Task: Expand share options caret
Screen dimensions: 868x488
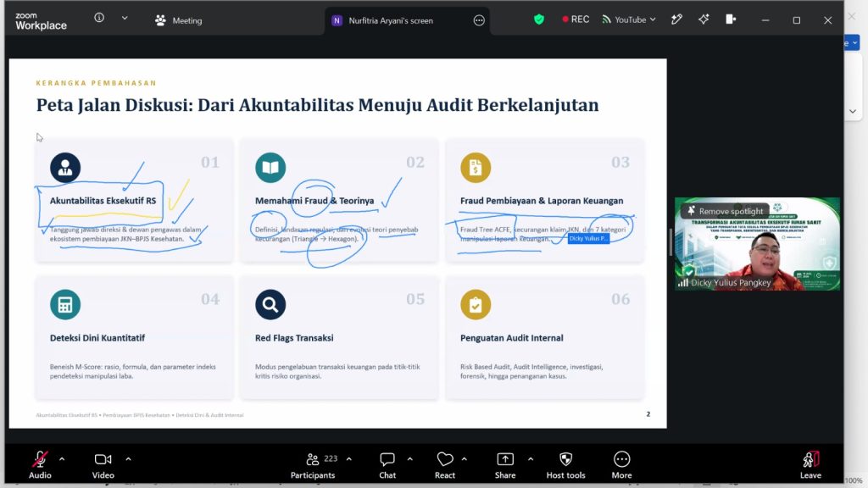Action: pos(531,458)
